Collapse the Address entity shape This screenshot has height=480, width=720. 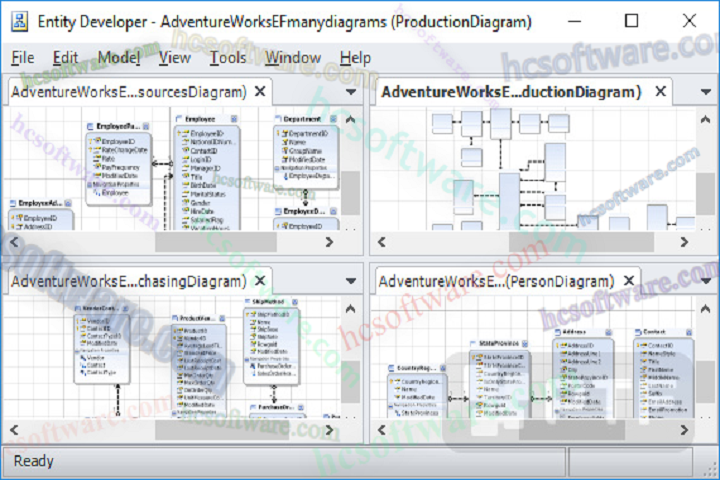click(608, 332)
